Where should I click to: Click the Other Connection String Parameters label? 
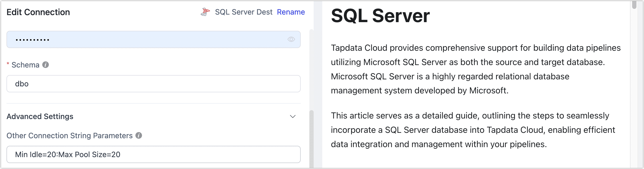(70, 136)
